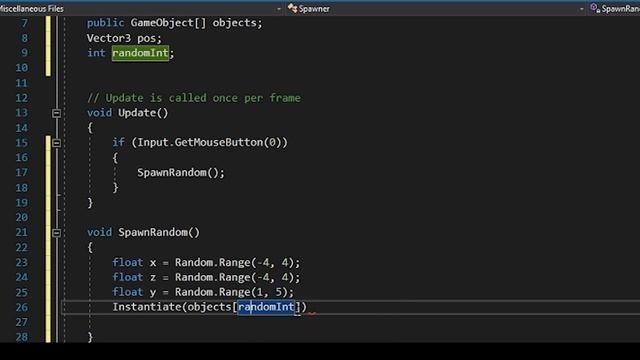Click 'void SpawnRandom()' method signature
The height and width of the screenshot is (360, 640).
143,233
